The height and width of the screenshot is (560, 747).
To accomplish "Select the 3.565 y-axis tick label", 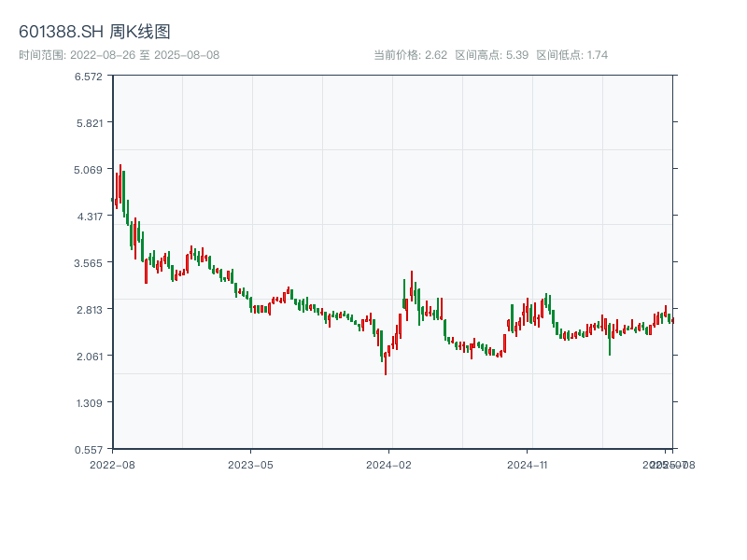I will pyautogui.click(x=89, y=263).
